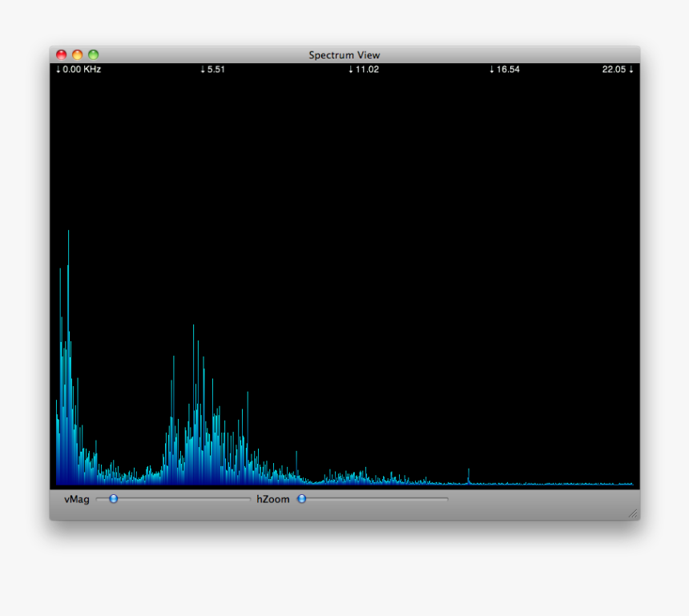The image size is (689, 616).
Task: Adjust the hZoom slider handle
Action: [300, 498]
